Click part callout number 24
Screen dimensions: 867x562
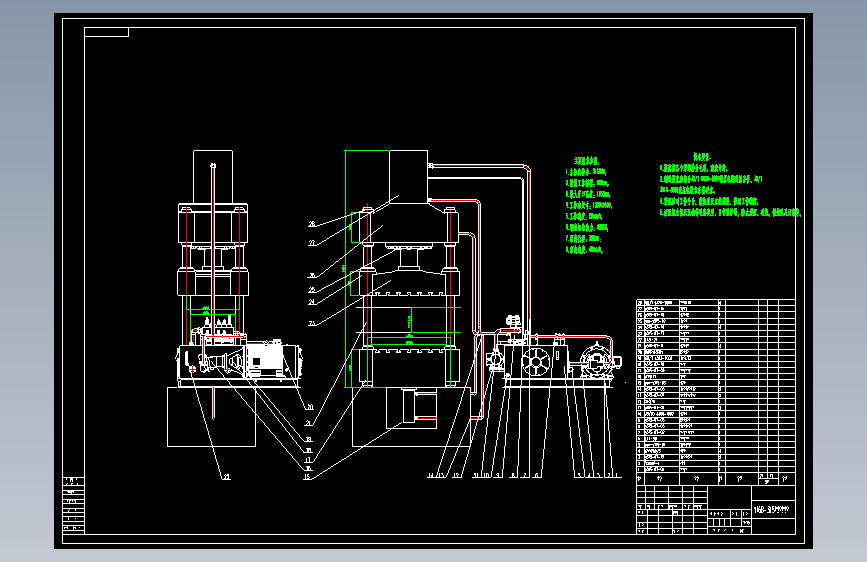click(312, 302)
